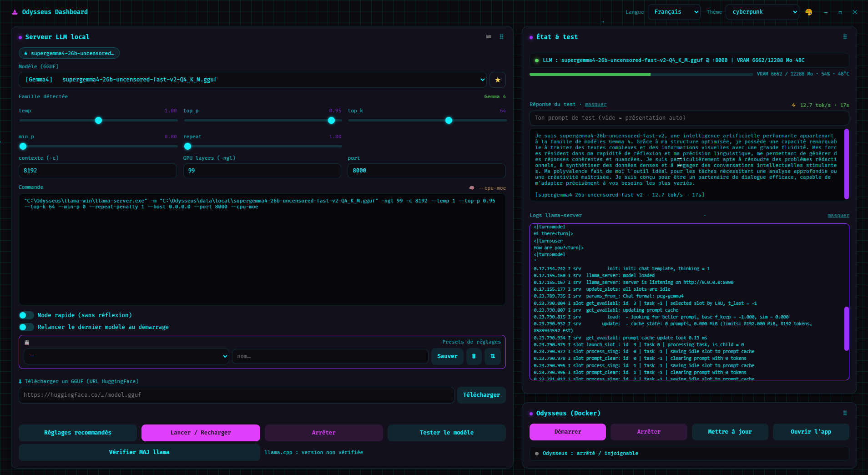Click the download arrow icon by Télécharger un GGUF
Viewport: 868px width, 475px height.
coord(20,381)
